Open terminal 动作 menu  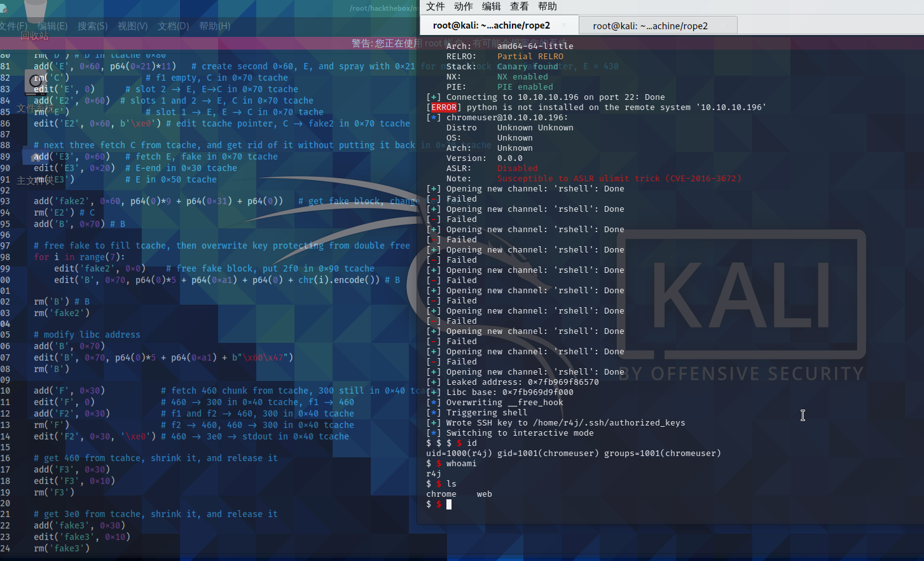pyautogui.click(x=464, y=6)
